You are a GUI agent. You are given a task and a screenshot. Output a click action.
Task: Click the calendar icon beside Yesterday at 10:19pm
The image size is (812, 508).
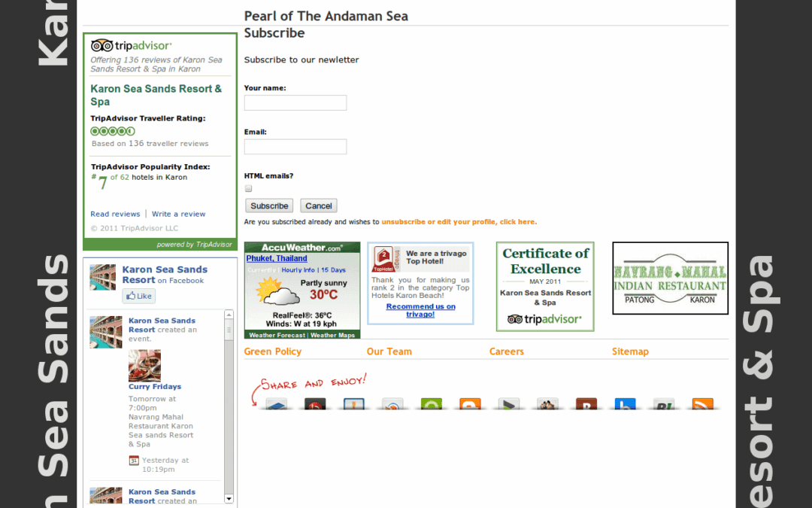(134, 461)
